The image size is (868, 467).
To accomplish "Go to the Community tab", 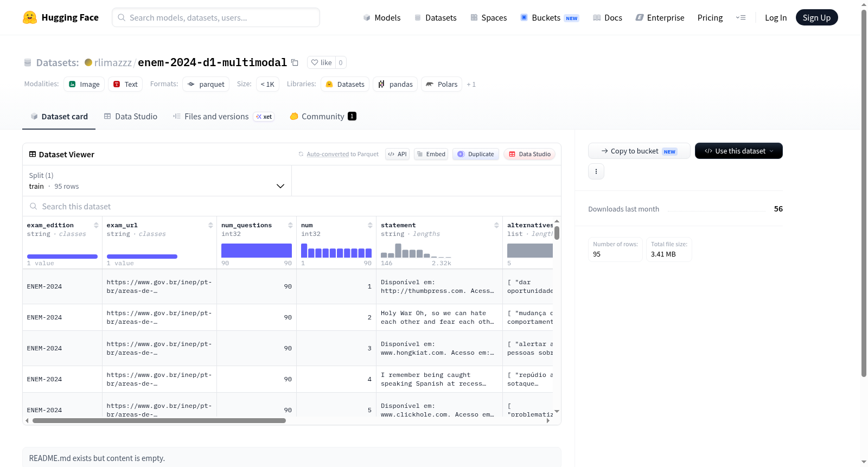I will (323, 117).
